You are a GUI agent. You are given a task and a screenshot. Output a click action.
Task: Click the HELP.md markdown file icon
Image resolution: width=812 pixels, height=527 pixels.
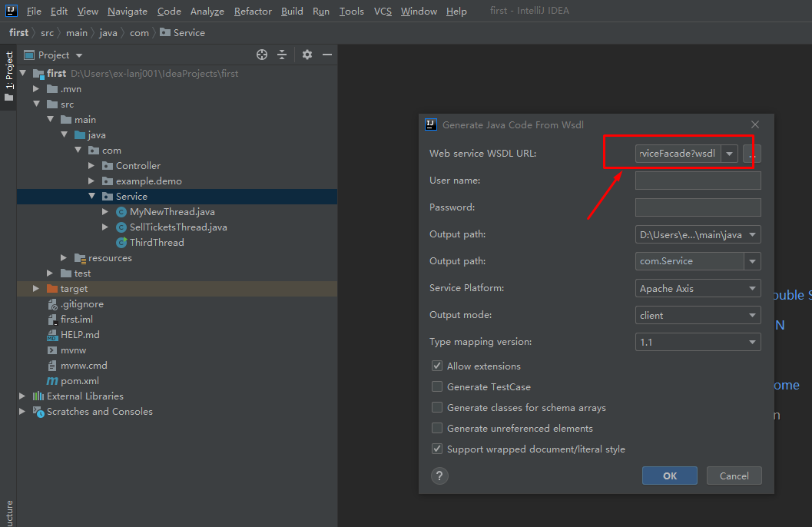pyautogui.click(x=51, y=335)
